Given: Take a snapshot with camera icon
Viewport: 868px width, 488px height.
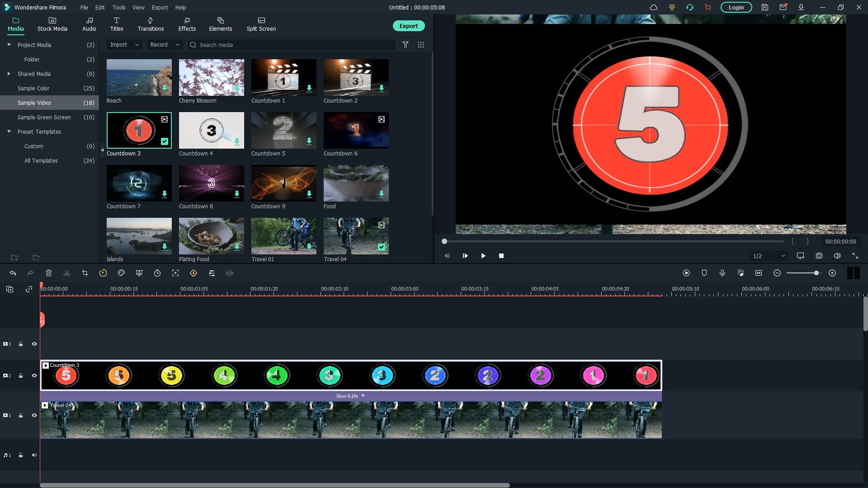Looking at the screenshot, I should click(819, 256).
